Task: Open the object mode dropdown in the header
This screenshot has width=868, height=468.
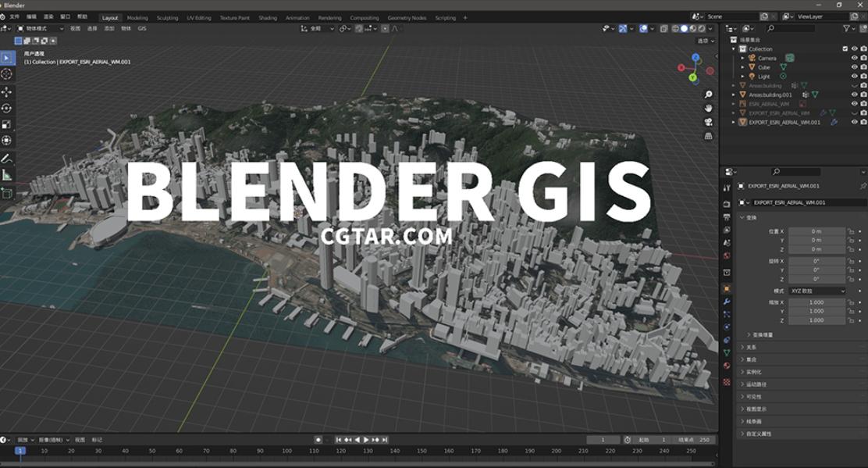Action: 41,28
